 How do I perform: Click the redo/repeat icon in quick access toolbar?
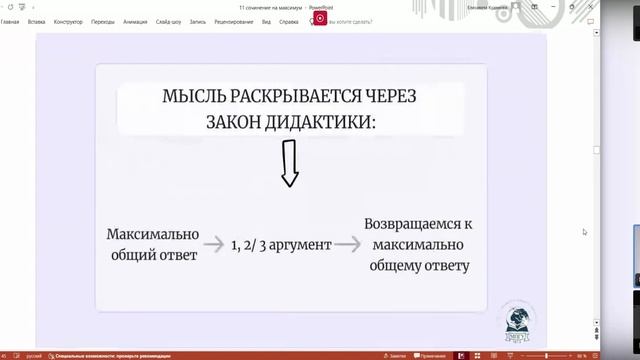click(x=10, y=7)
